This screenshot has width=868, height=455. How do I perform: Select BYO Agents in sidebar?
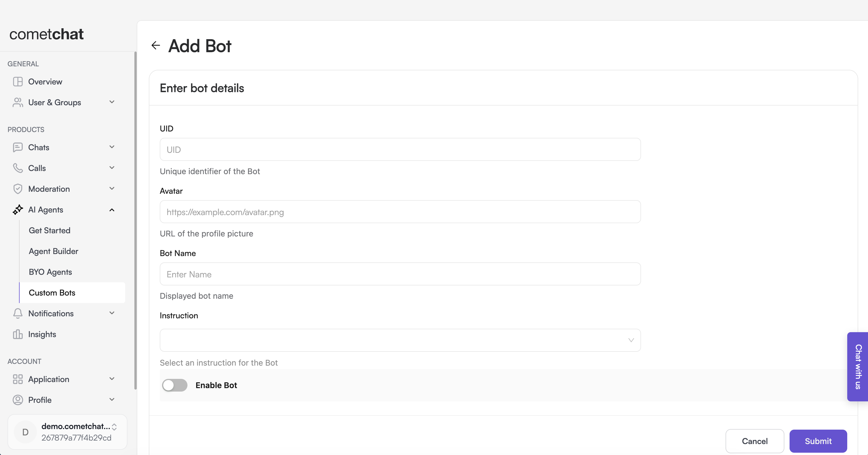tap(50, 272)
